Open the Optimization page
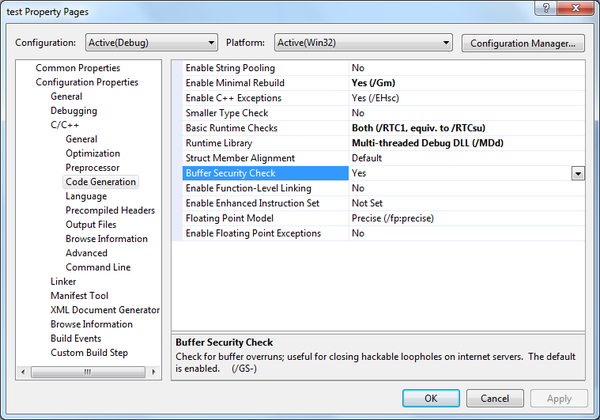 [93, 153]
